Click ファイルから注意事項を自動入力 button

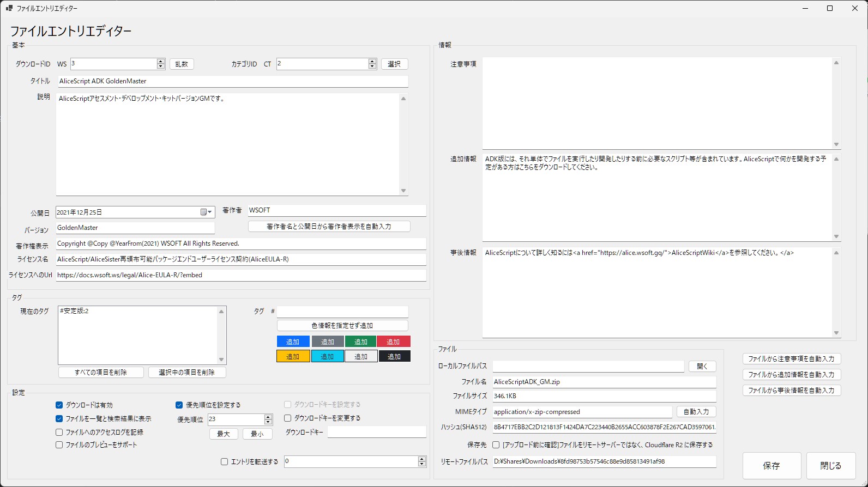click(791, 359)
